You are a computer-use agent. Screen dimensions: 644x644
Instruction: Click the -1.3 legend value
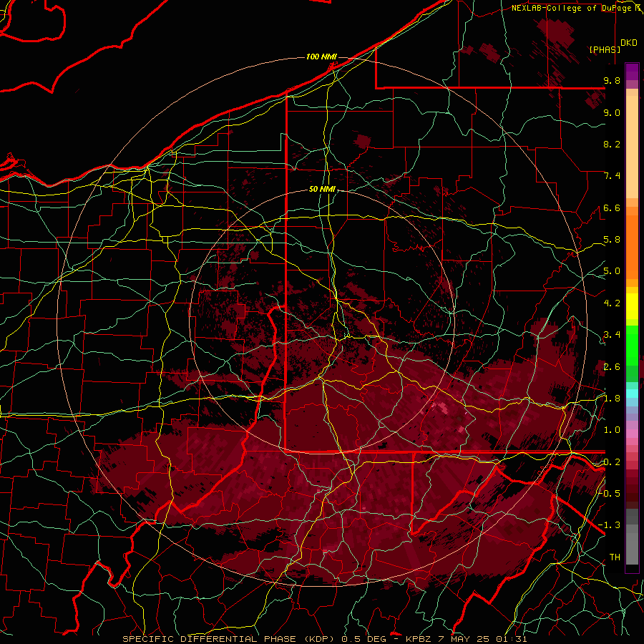[609, 525]
